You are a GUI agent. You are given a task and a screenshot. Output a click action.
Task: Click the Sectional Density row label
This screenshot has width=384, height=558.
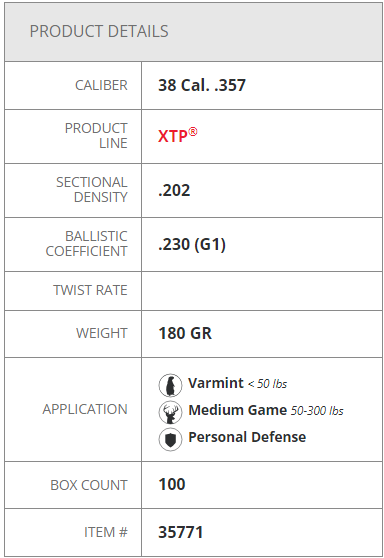click(x=92, y=190)
